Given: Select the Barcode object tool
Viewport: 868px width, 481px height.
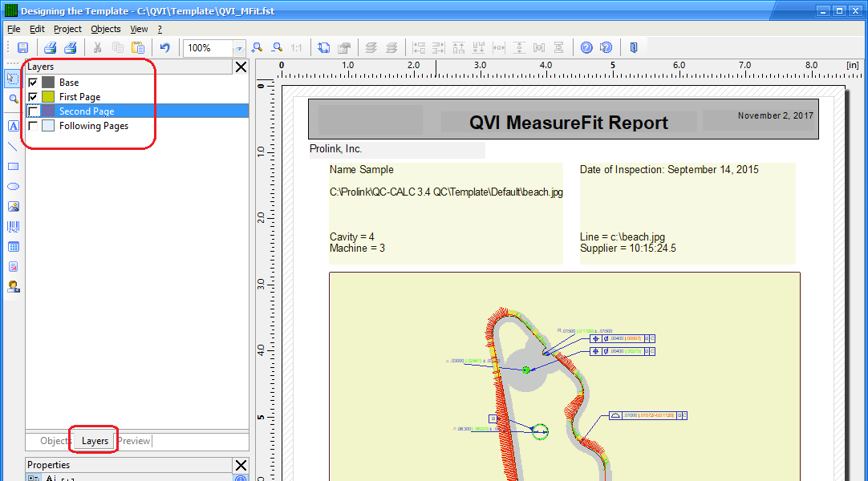Looking at the screenshot, I should point(14,227).
